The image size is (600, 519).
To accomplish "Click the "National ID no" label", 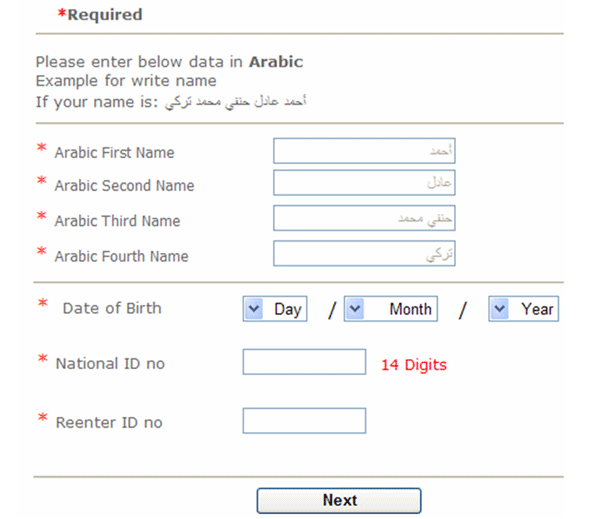I will click(x=110, y=364).
